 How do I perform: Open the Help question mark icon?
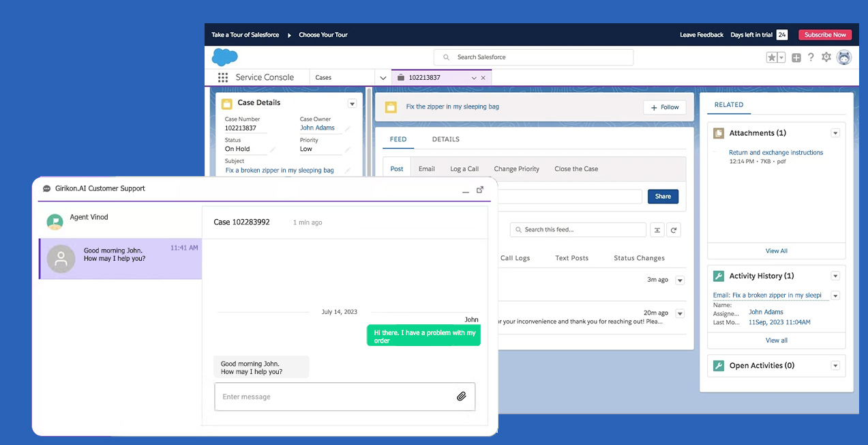(811, 57)
